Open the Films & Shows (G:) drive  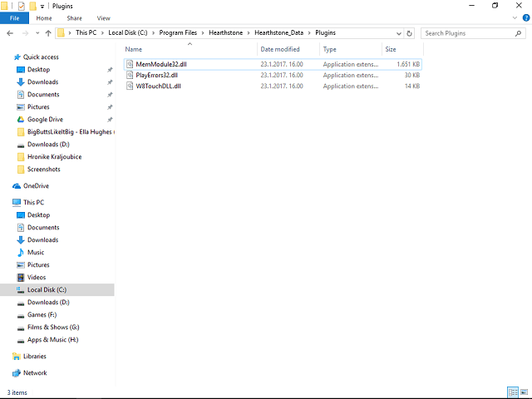tap(53, 328)
